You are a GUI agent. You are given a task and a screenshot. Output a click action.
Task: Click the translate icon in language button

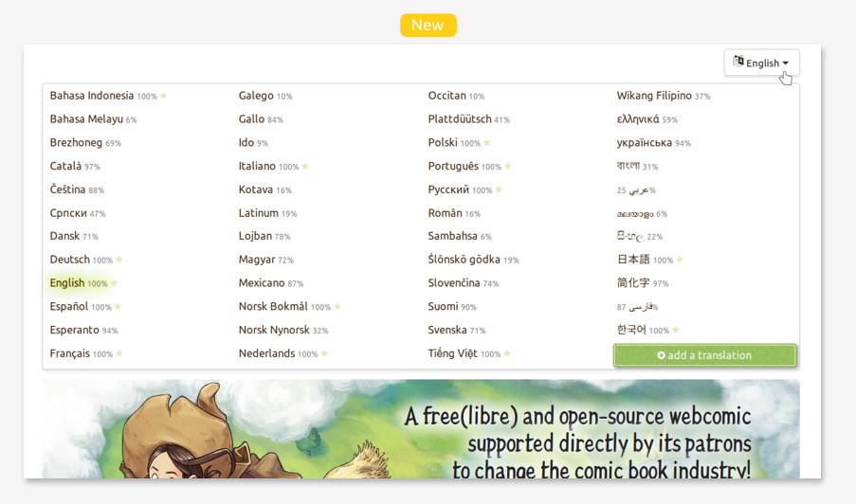[x=738, y=62]
